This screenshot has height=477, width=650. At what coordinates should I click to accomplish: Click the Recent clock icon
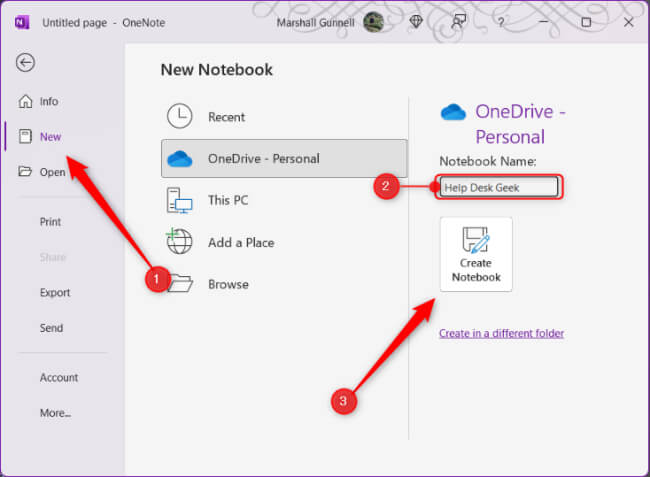(179, 116)
